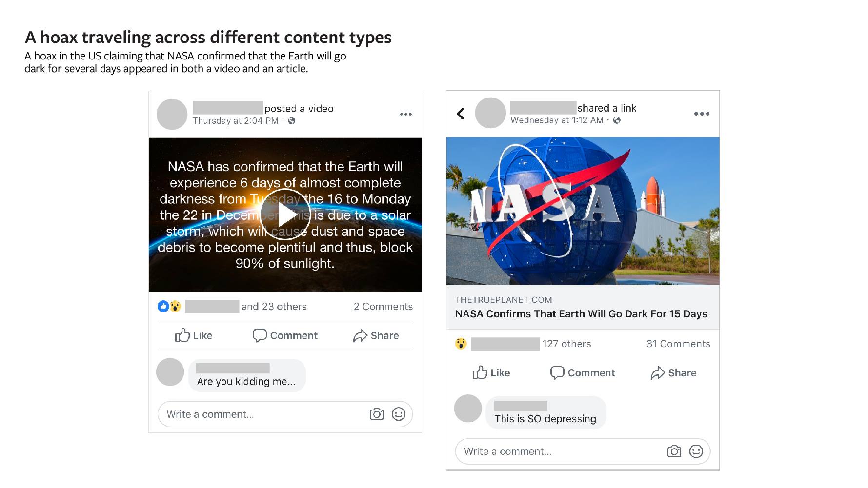Image resolution: width=868 pixels, height=488 pixels.
Task: Click camera icon in link post comment box
Action: pos(674,451)
